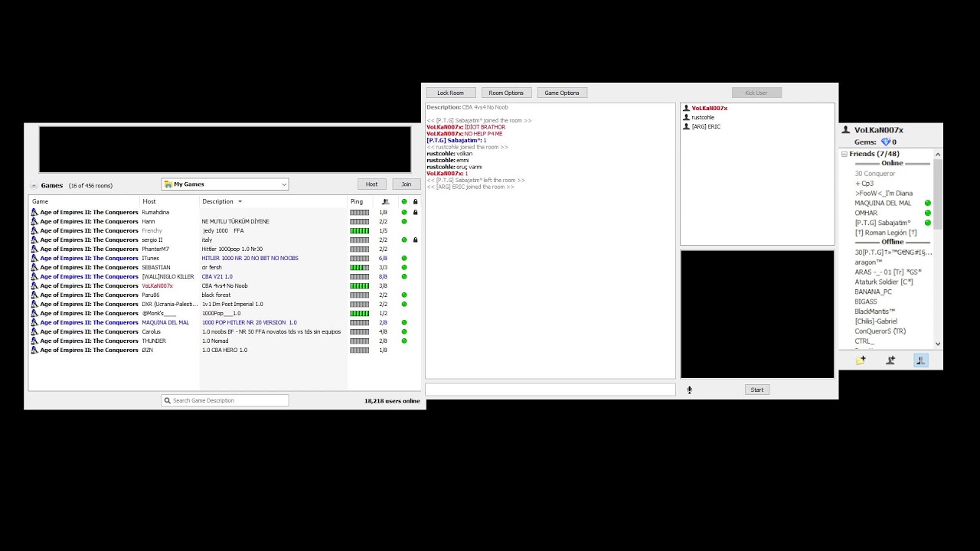Click the friends list scroll down arrow
This screenshot has width=980, height=551.
pos(938,344)
